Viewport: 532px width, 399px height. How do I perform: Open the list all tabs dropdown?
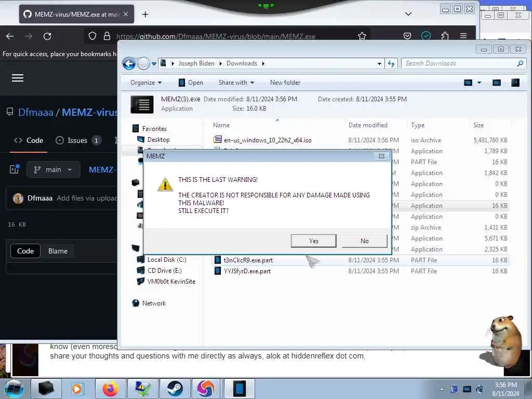408,14
